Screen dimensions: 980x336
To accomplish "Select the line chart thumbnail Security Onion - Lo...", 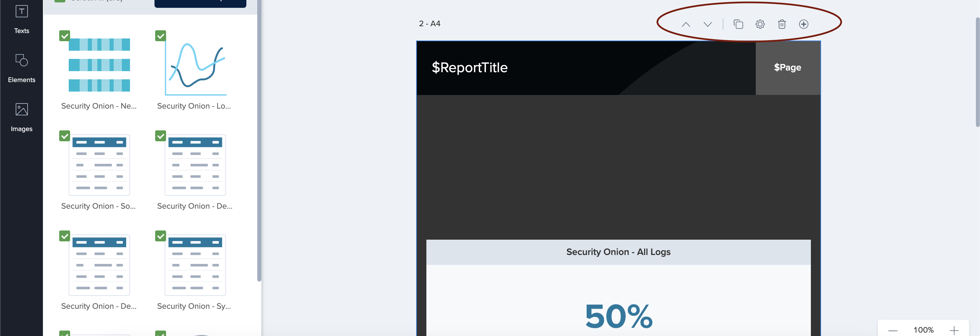I will (196, 68).
